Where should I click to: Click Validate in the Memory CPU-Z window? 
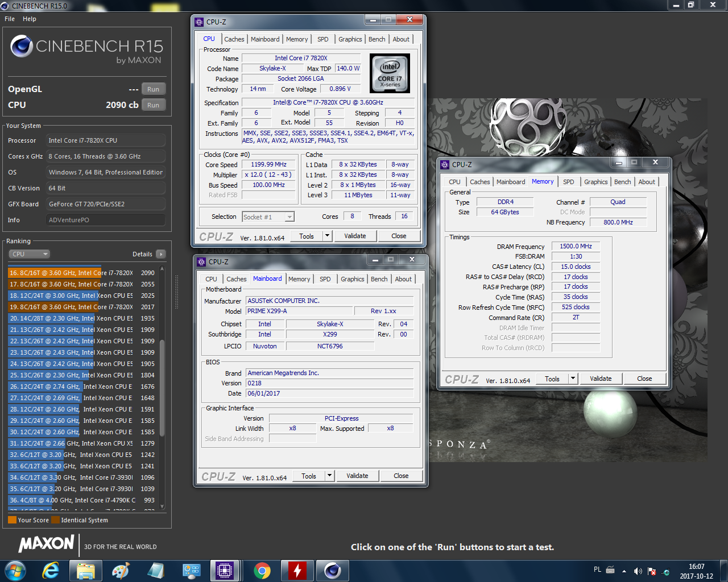pos(601,379)
